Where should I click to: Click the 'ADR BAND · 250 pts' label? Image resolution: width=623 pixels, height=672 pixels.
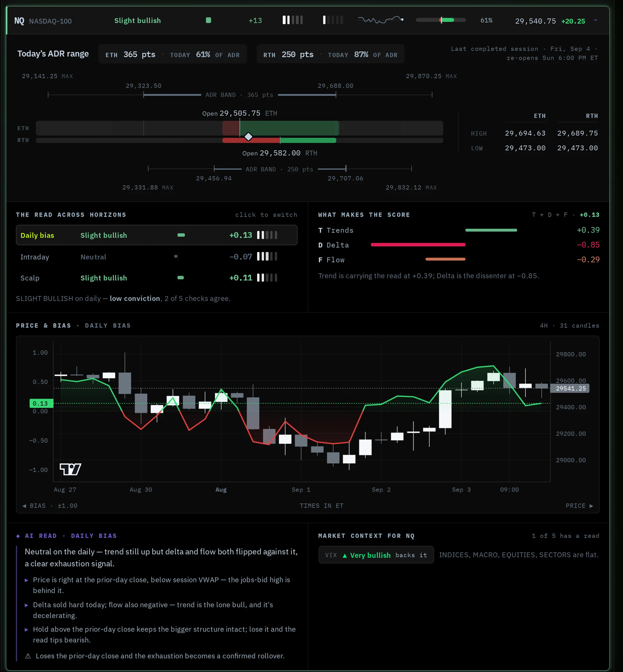coord(279,169)
